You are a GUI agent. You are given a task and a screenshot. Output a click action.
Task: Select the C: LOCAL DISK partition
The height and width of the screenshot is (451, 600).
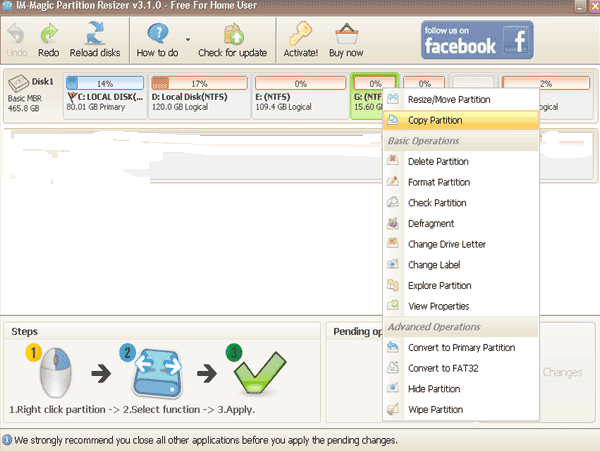coord(105,96)
